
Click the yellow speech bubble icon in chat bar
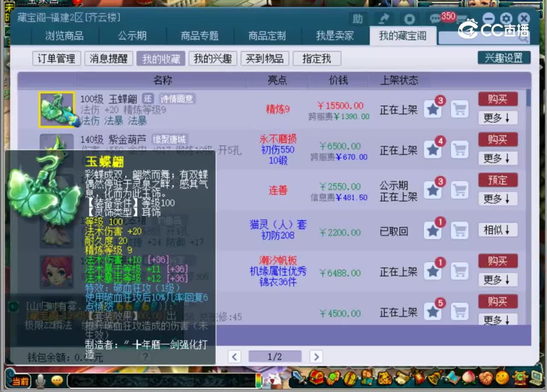[x=57, y=380]
